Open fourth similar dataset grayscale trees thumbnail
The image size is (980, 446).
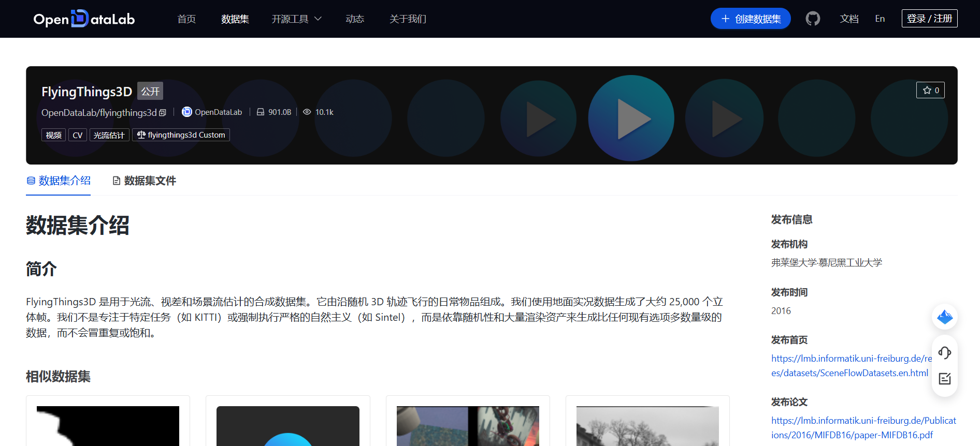(x=647, y=426)
